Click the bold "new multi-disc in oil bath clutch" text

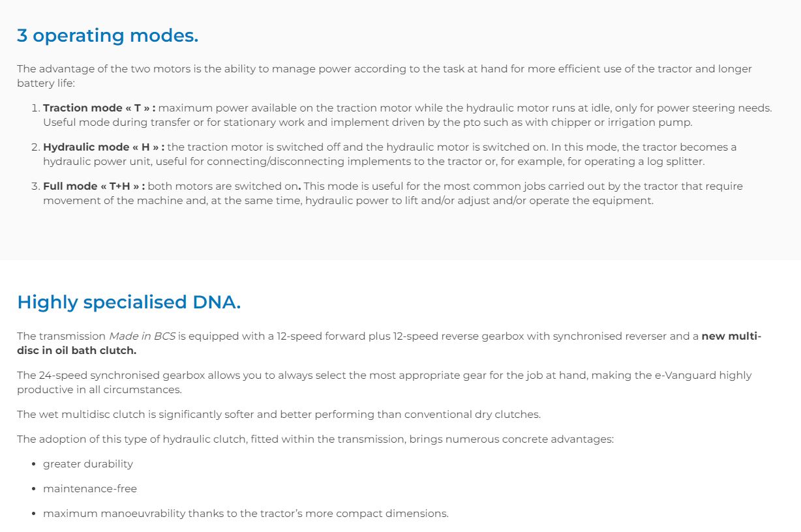pos(731,336)
